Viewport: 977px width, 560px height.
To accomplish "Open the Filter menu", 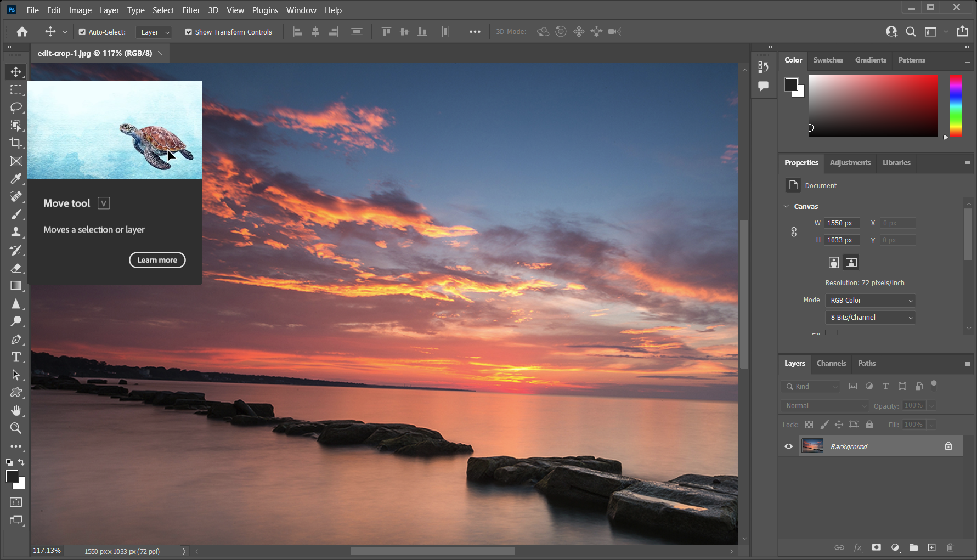I will tap(191, 10).
